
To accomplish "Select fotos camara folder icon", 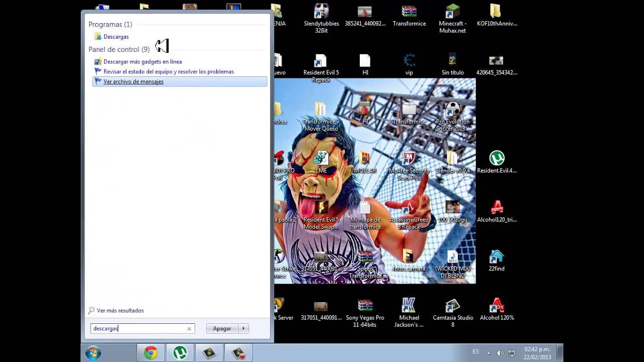I will coord(409,261).
